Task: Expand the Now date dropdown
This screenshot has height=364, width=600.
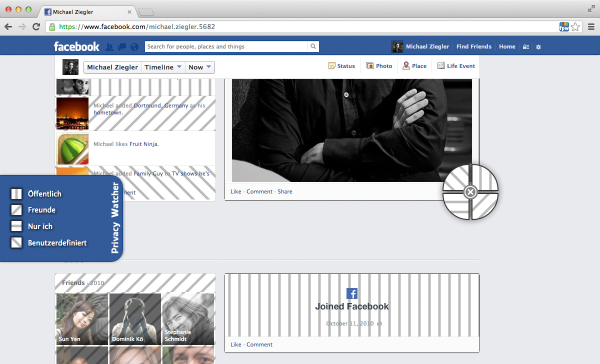Action: tap(200, 67)
